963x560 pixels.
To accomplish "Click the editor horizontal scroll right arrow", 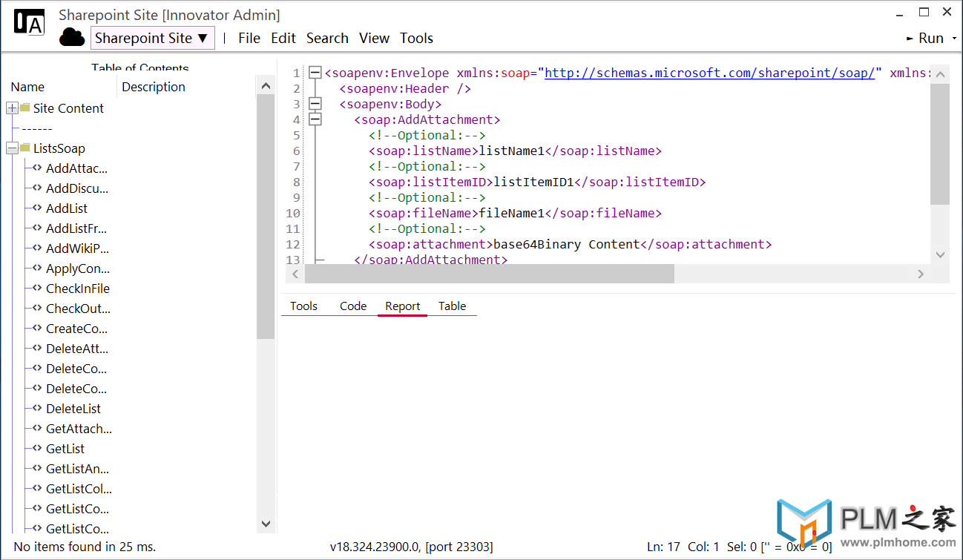I will coord(921,274).
